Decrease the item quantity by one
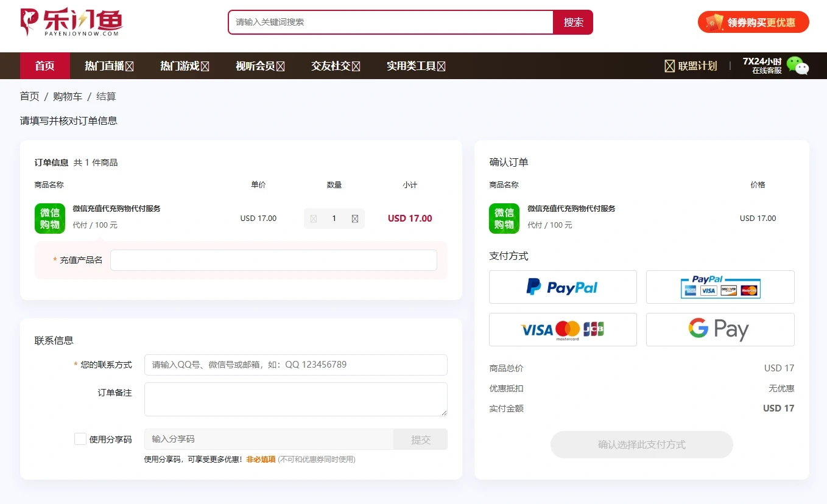Viewport: 827px width, 504px height. pyautogui.click(x=314, y=219)
